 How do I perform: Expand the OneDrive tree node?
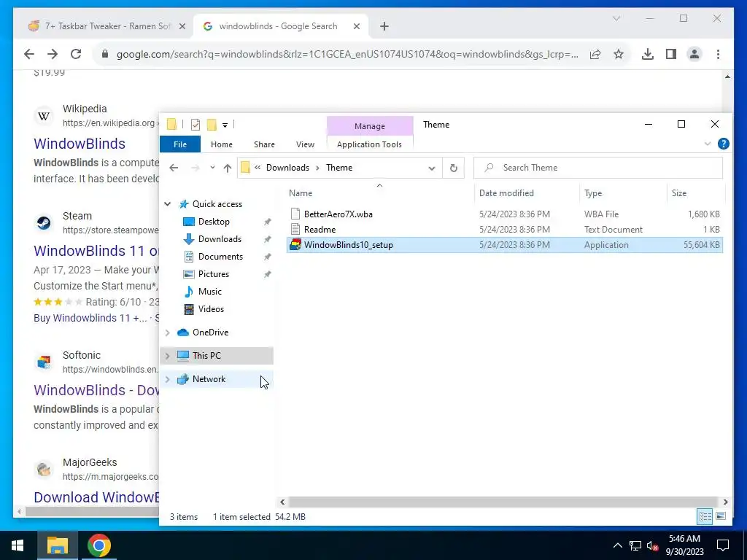coord(167,332)
